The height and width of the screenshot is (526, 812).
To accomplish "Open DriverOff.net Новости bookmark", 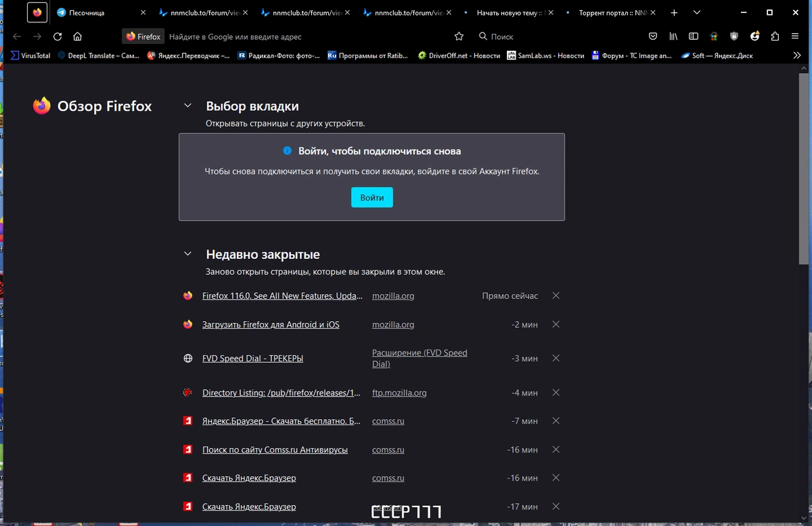I will coord(459,55).
